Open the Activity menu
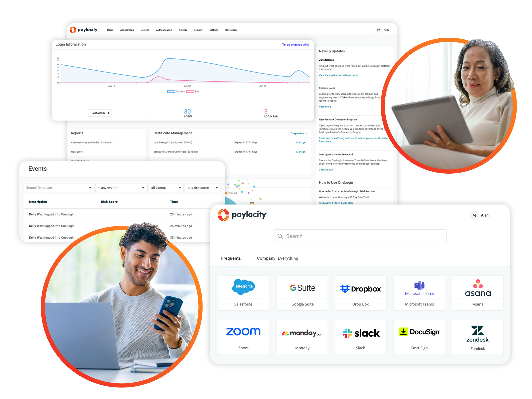532x399 pixels. (x=183, y=30)
